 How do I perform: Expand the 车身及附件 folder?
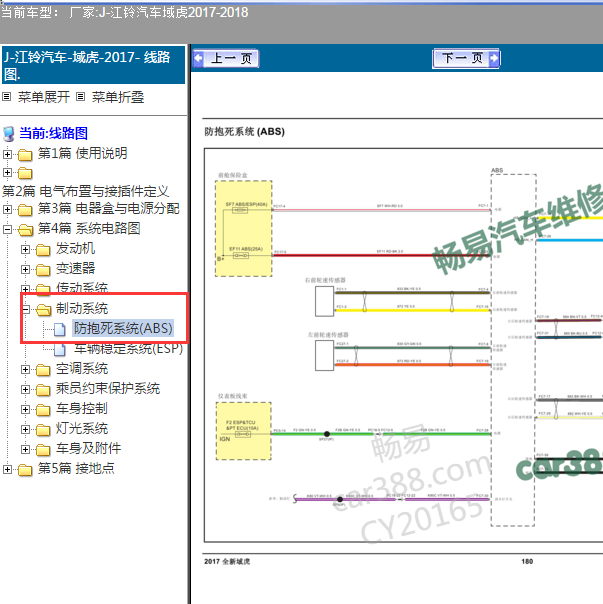tap(25, 449)
